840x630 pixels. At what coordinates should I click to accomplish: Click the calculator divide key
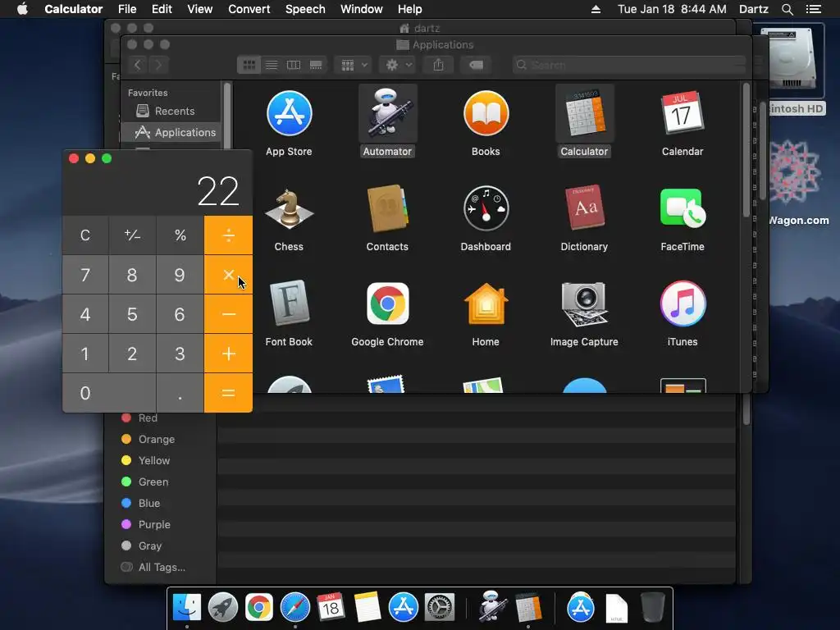click(228, 235)
